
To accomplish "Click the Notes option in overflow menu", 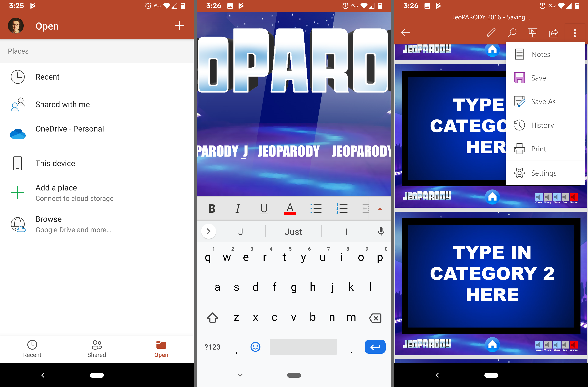I will (x=541, y=54).
